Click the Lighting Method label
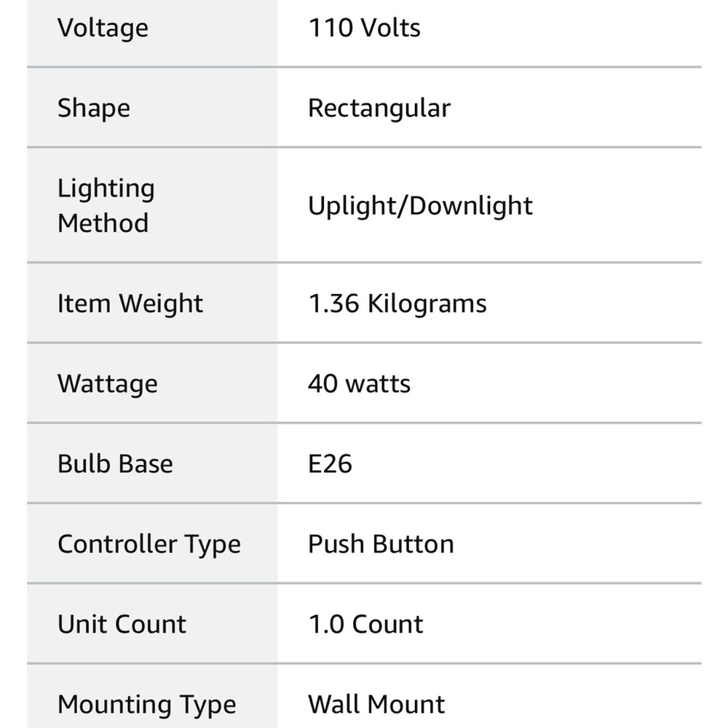This screenshot has height=728, width=728. tap(106, 205)
